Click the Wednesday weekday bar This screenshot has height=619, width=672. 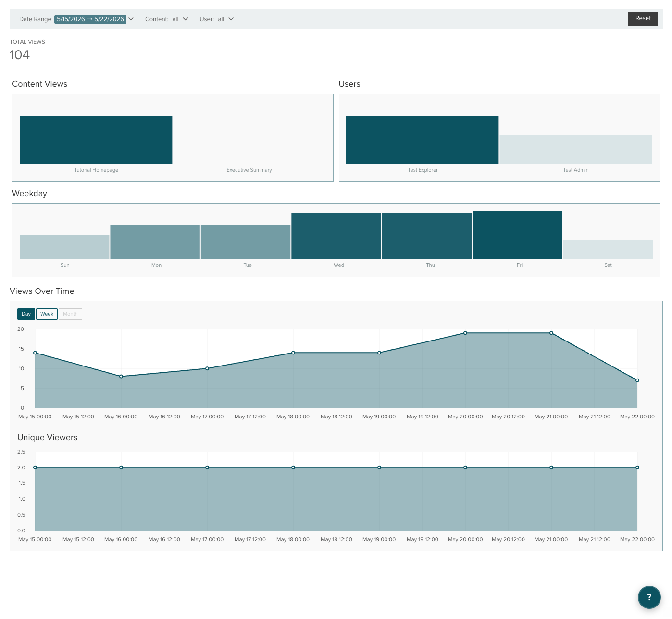[336, 236]
